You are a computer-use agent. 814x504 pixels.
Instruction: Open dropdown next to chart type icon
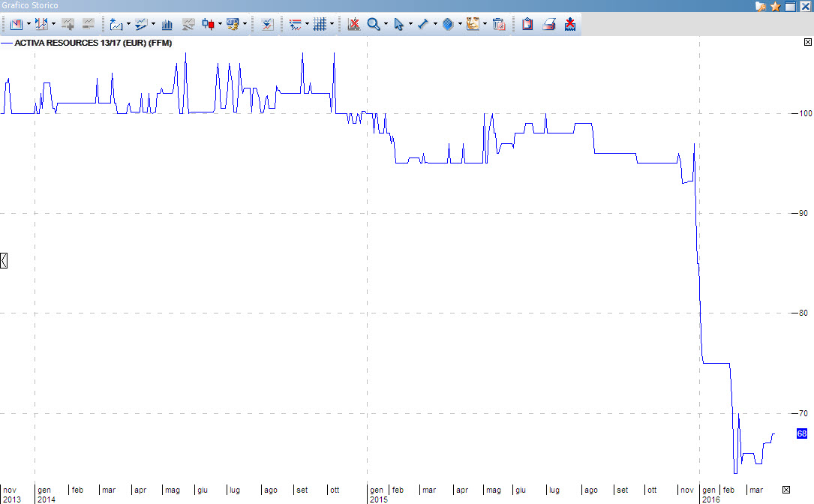click(x=29, y=24)
